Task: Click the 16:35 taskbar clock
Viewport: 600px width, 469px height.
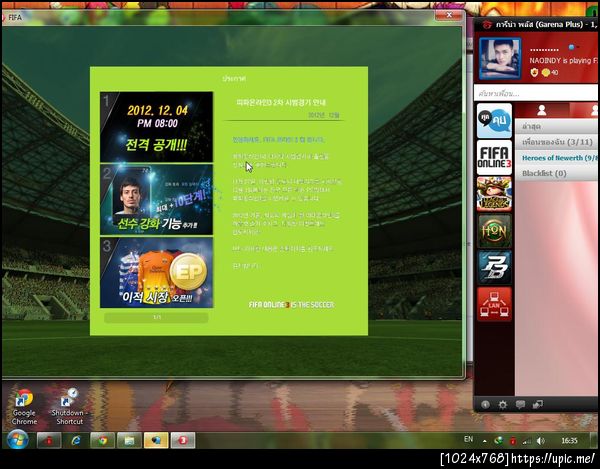Action: point(569,441)
